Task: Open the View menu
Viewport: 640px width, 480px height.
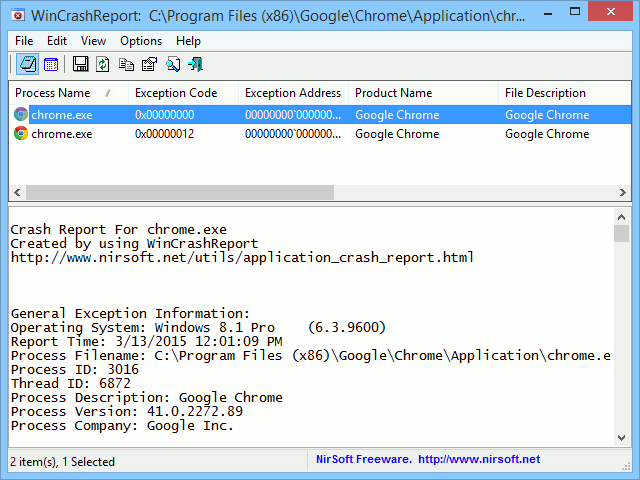Action: (x=93, y=41)
